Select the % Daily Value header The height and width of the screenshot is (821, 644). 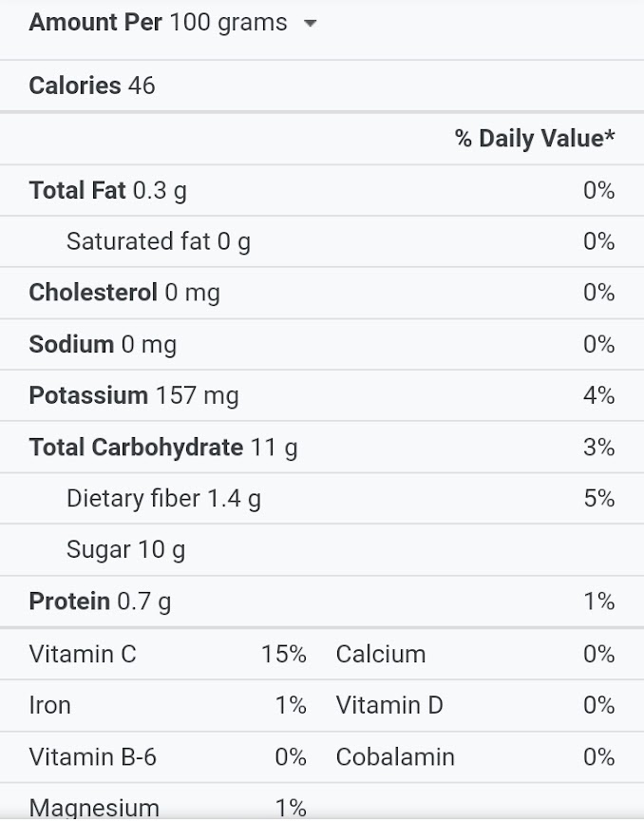[534, 139]
